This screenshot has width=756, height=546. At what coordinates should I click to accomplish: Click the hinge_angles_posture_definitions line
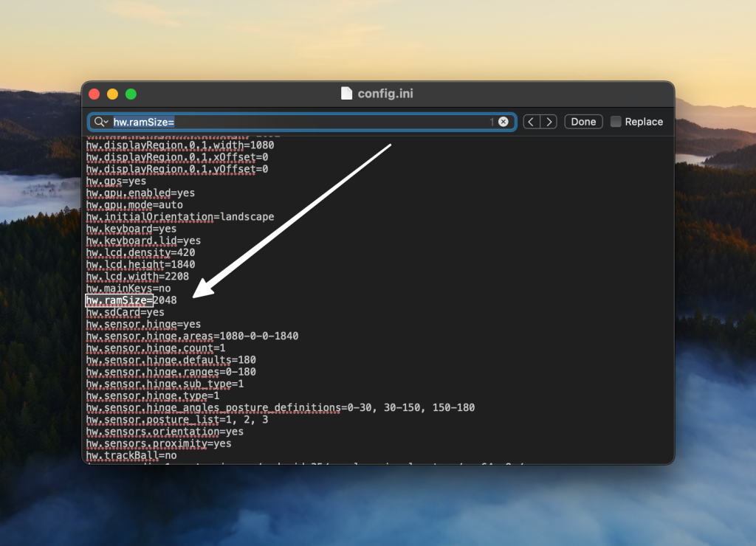(280, 407)
